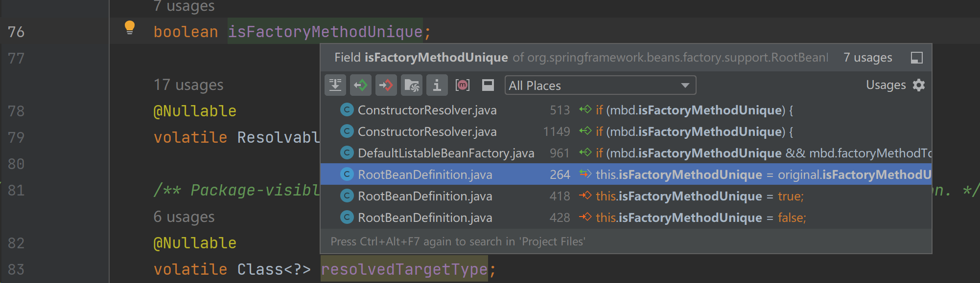980x283 pixels.
Task: Toggle the green read access filter icon
Action: click(361, 86)
